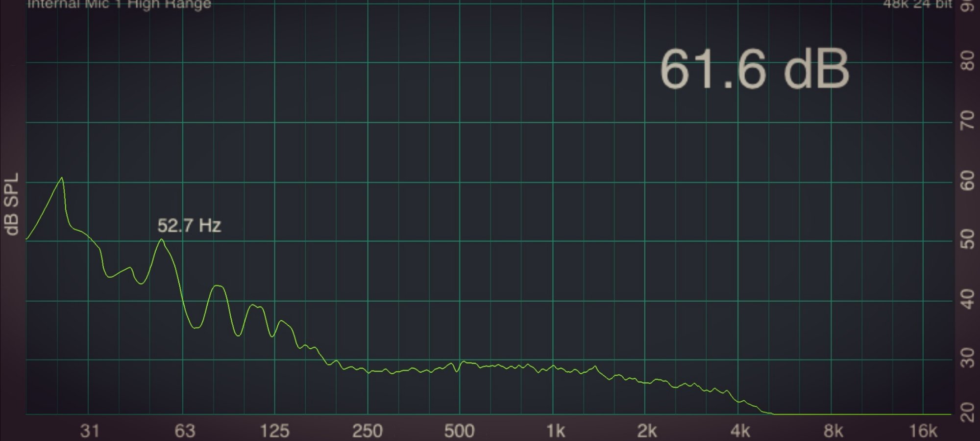Tap the 250 Hz frequency axis label
The height and width of the screenshot is (441, 980).
pyautogui.click(x=367, y=431)
